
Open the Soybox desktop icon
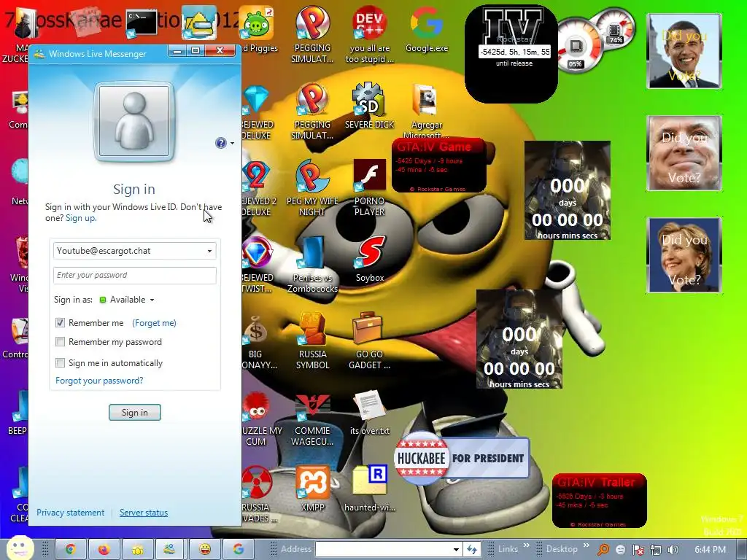click(370, 259)
